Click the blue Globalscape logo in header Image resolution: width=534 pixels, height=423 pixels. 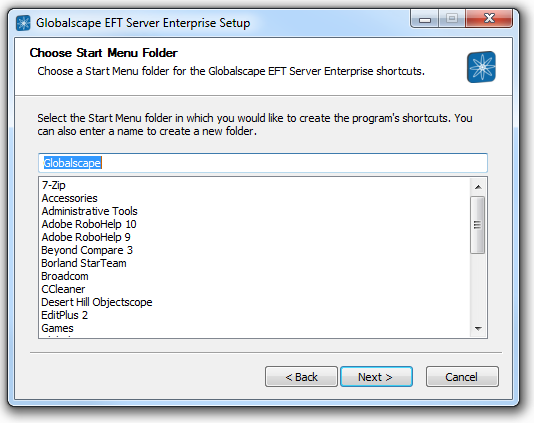click(x=481, y=67)
